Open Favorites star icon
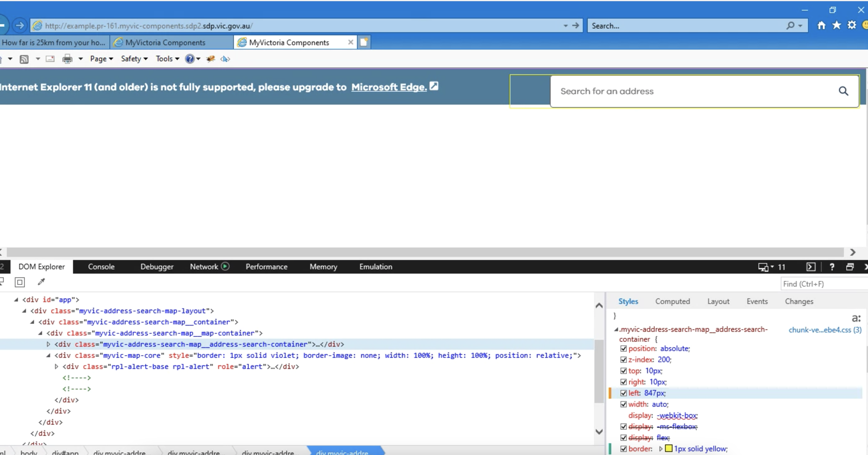This screenshot has width=868, height=455. click(x=837, y=26)
